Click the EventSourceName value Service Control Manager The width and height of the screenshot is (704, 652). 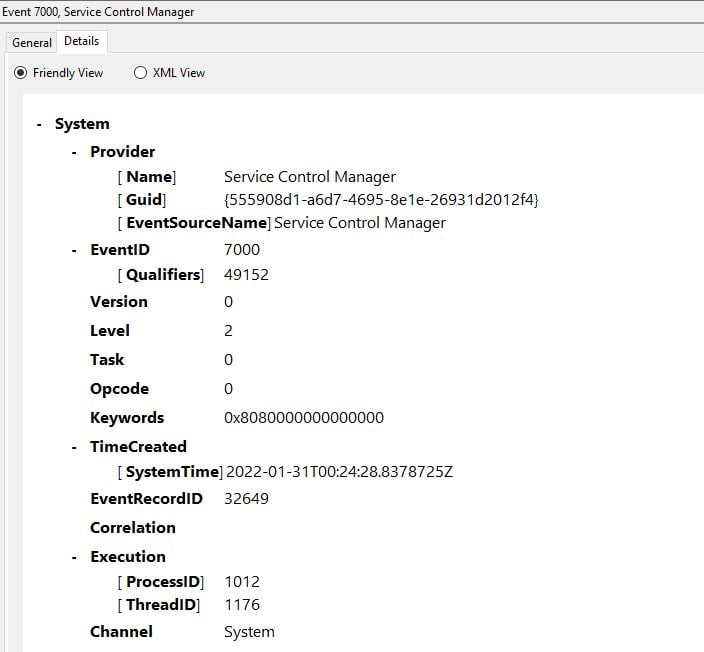pyautogui.click(x=360, y=223)
